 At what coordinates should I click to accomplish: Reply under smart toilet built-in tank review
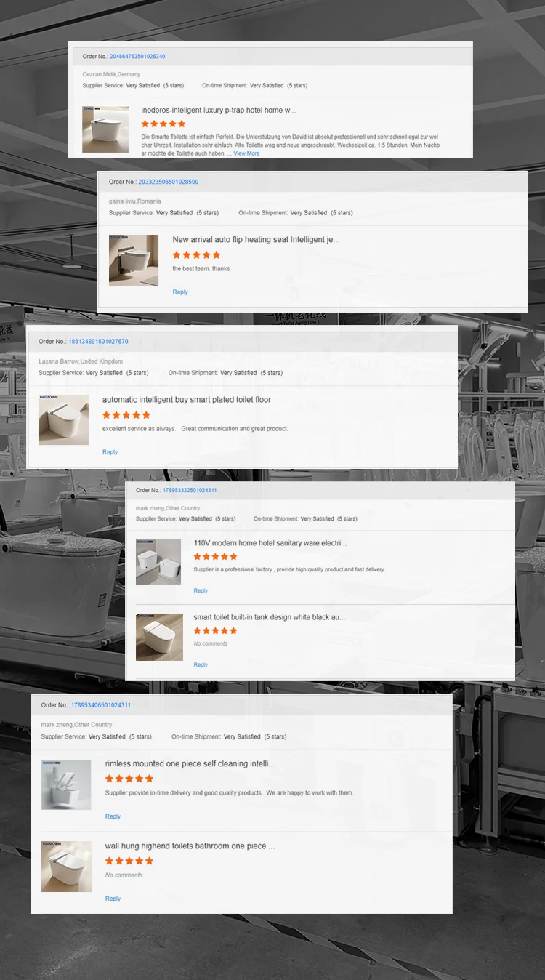pyautogui.click(x=201, y=664)
